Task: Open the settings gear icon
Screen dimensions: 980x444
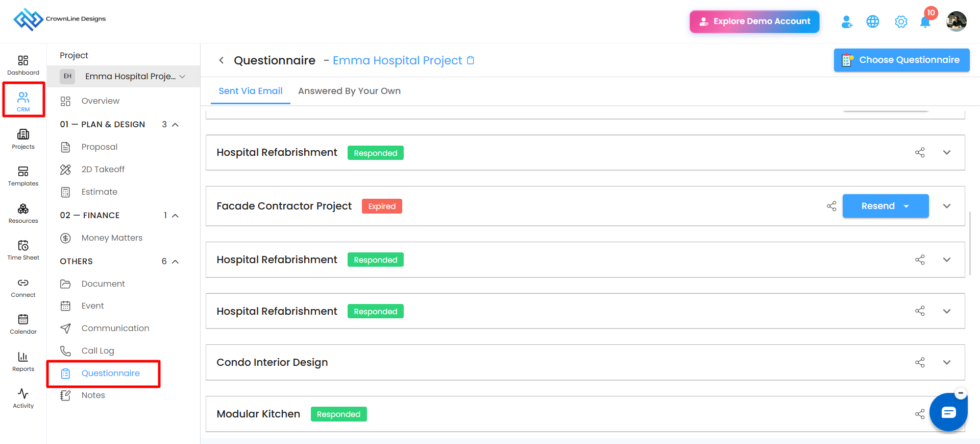Action: tap(901, 22)
